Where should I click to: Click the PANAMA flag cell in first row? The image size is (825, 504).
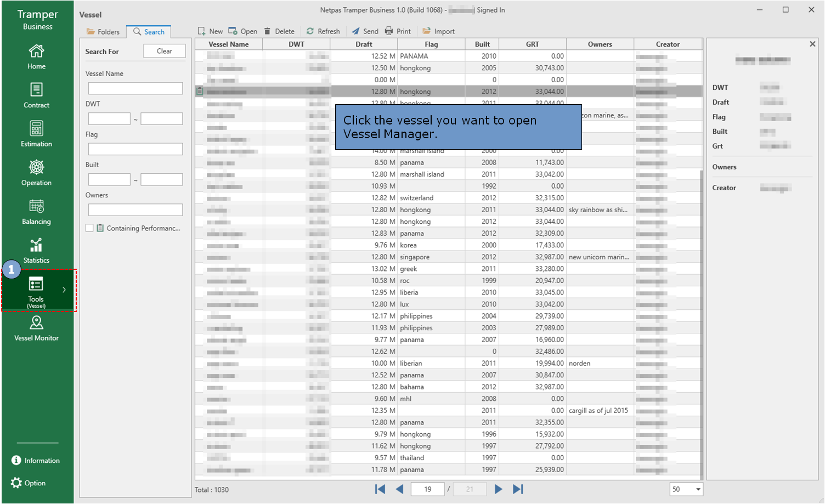point(431,56)
